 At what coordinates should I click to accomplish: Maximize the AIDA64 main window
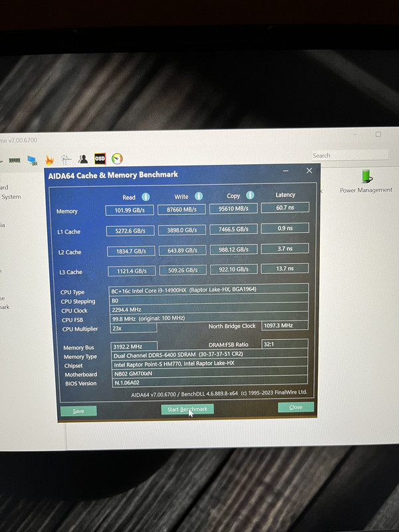[x=378, y=134]
